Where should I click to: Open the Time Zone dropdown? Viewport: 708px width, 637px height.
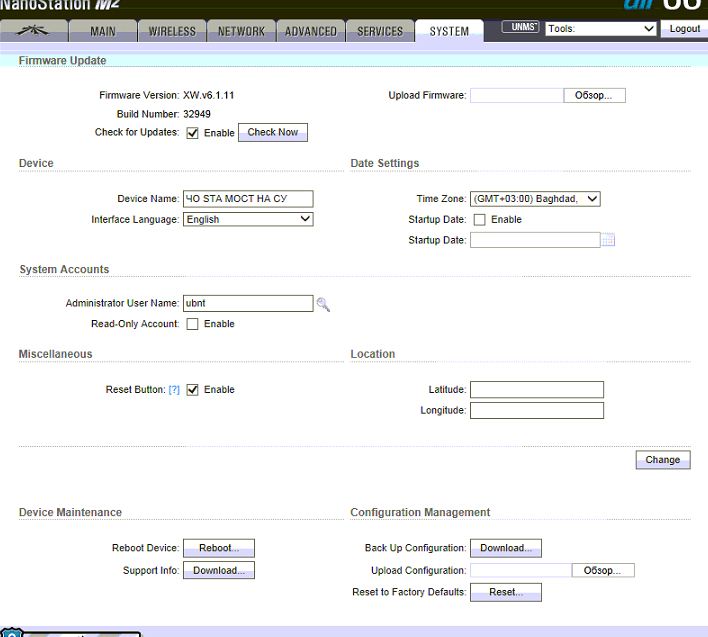[x=535, y=199]
